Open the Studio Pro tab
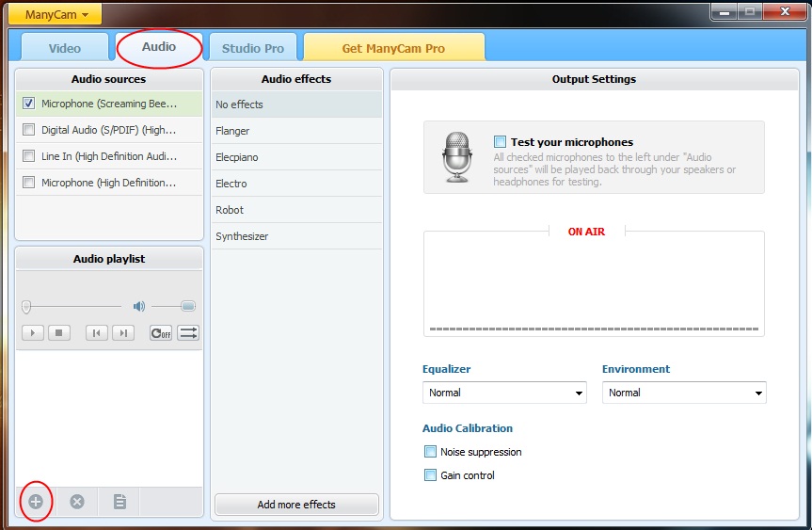 (253, 48)
